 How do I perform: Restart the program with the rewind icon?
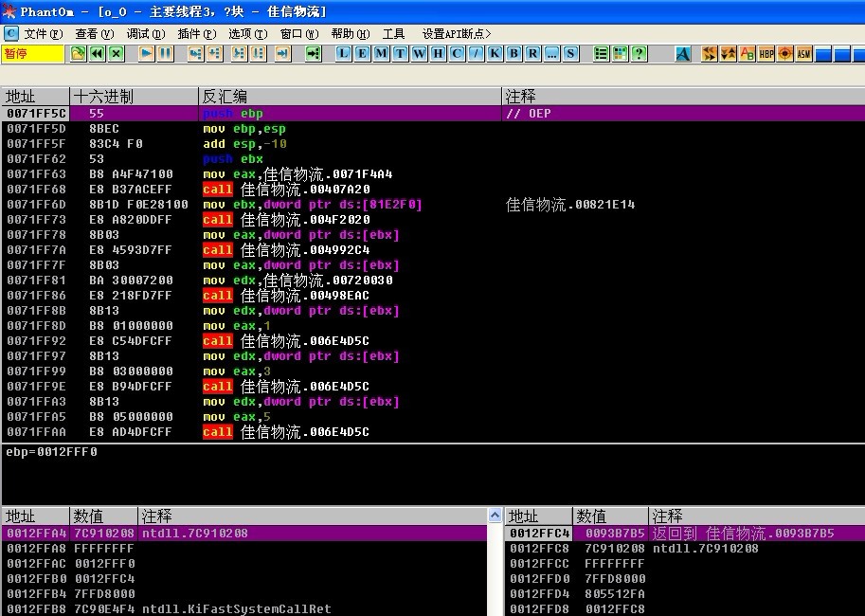pyautogui.click(x=97, y=53)
